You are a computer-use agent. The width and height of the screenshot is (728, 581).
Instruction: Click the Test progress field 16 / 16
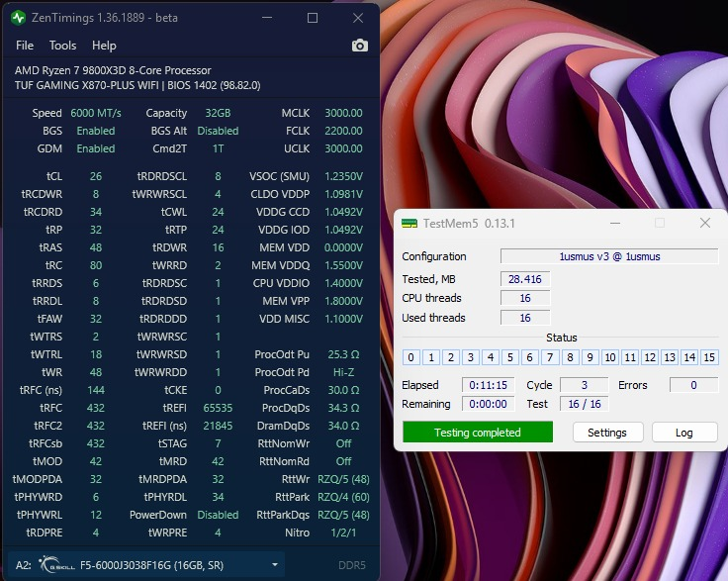pos(584,404)
